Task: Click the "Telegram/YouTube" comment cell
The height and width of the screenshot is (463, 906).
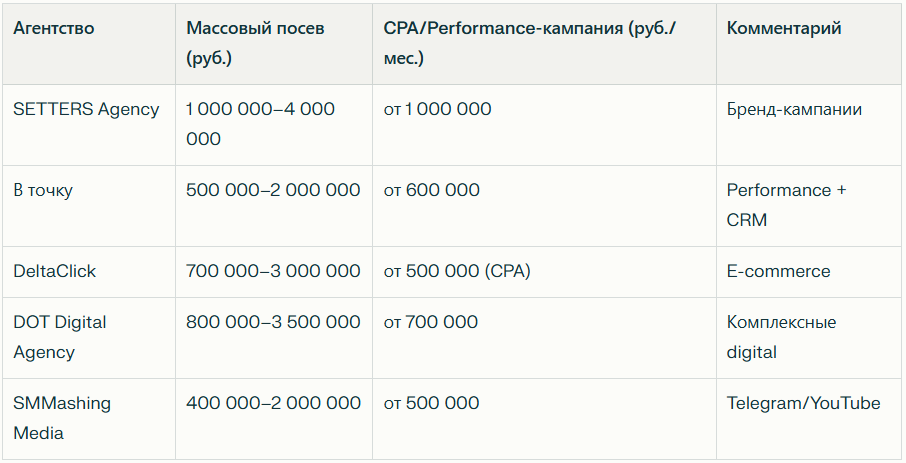Action: [x=803, y=403]
